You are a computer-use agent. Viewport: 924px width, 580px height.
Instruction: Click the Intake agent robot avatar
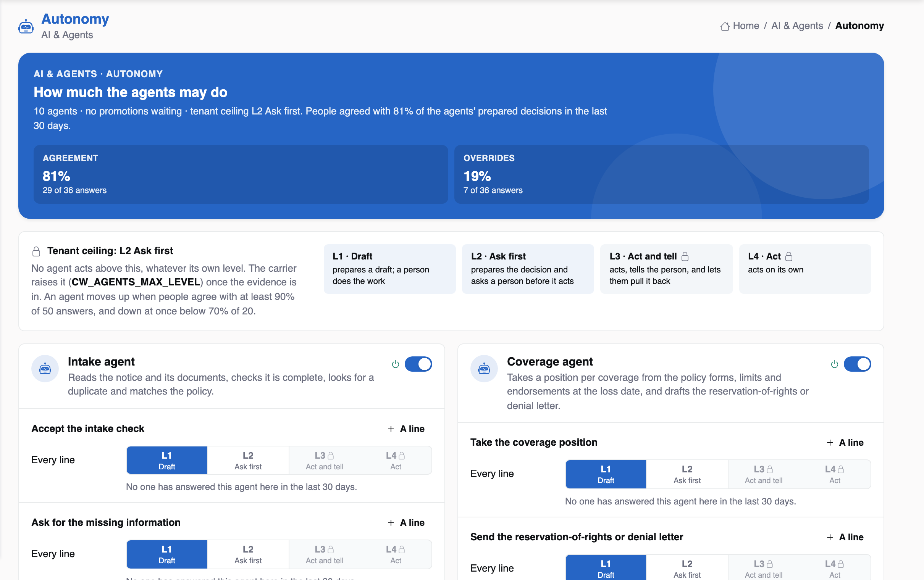[x=45, y=369]
